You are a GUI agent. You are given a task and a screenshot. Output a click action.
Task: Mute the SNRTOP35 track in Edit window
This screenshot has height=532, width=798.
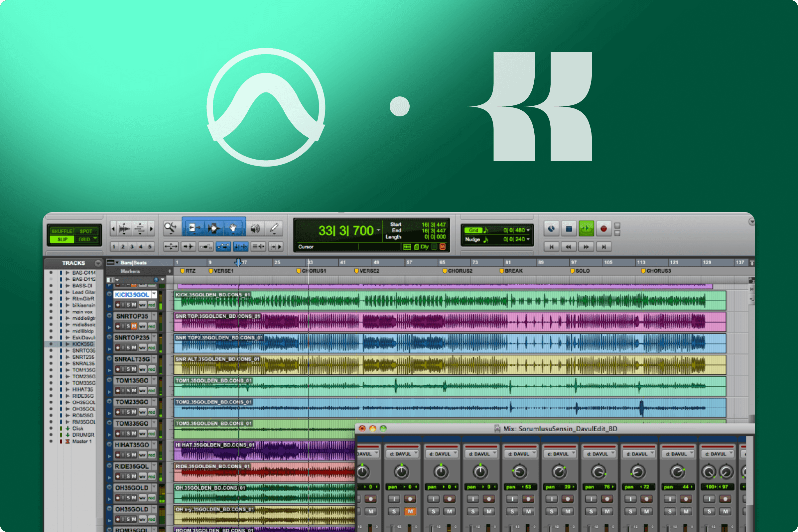click(x=134, y=326)
